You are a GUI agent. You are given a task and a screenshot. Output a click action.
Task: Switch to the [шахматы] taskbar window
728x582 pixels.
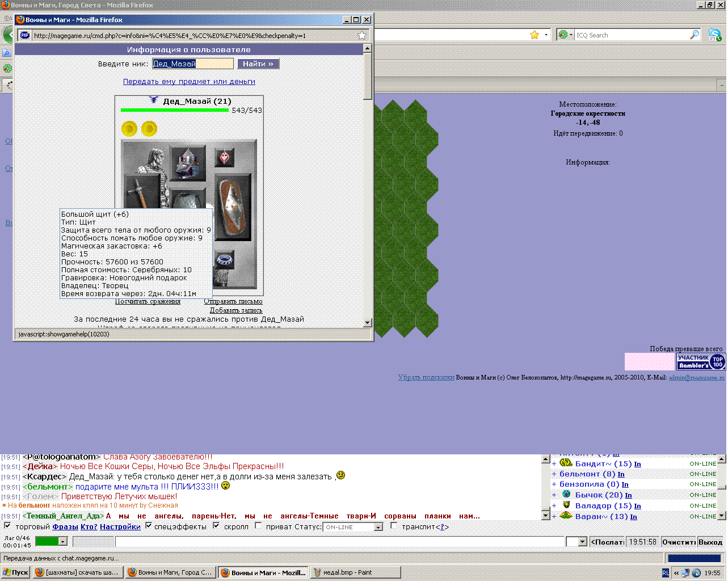[x=77, y=572]
